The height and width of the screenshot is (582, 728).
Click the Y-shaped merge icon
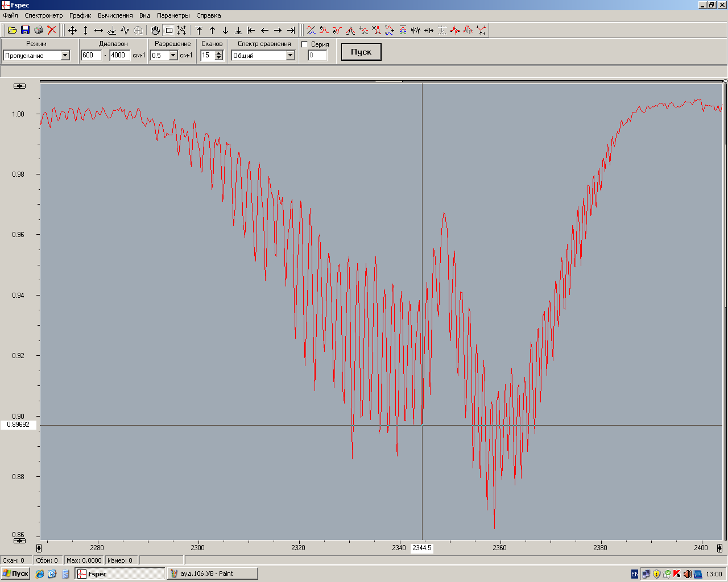coord(481,30)
